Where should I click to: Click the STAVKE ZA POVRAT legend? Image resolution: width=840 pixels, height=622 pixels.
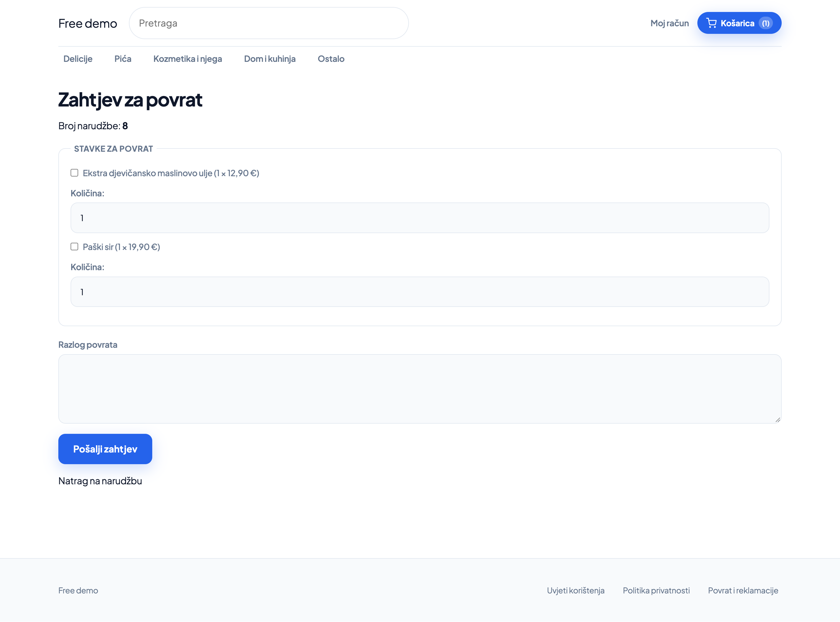113,149
